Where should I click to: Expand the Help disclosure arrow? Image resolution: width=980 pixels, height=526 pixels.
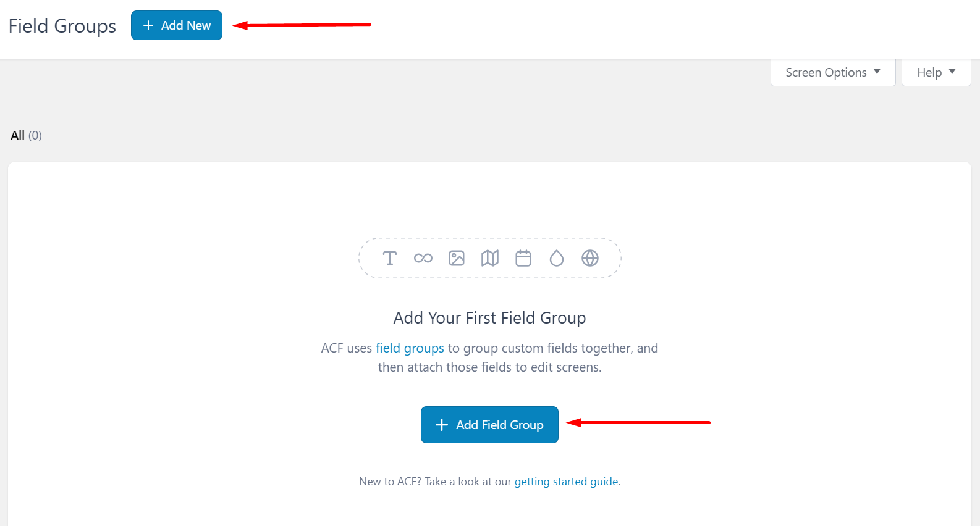[x=952, y=72]
